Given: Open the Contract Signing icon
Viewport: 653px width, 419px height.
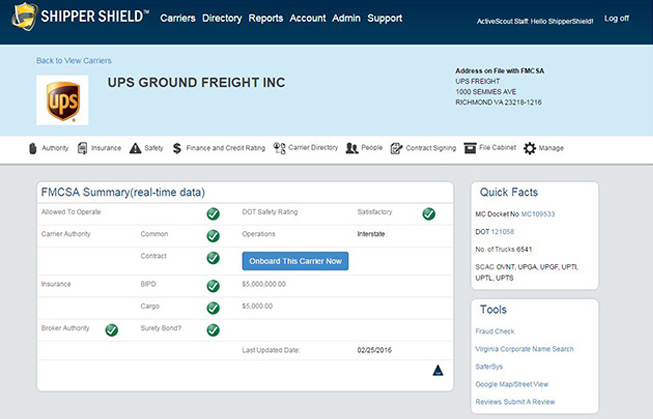Looking at the screenshot, I should tap(397, 148).
